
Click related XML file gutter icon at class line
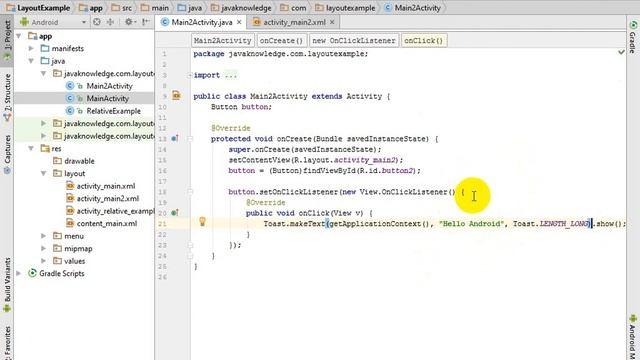[x=176, y=96]
